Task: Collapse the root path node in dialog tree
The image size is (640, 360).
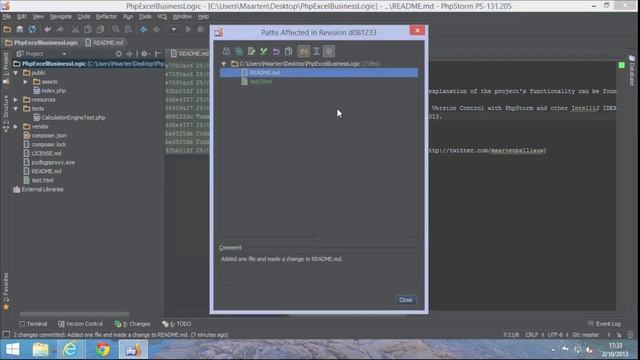Action: click(224, 64)
